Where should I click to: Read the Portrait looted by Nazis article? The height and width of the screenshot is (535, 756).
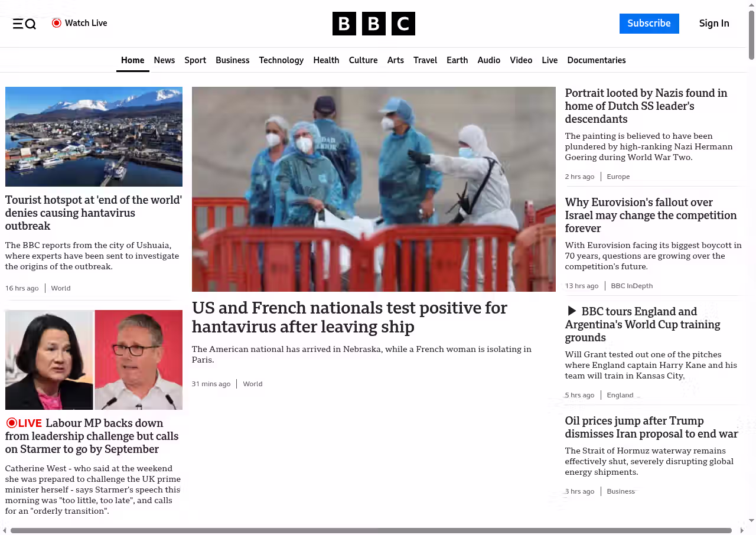pyautogui.click(x=646, y=106)
